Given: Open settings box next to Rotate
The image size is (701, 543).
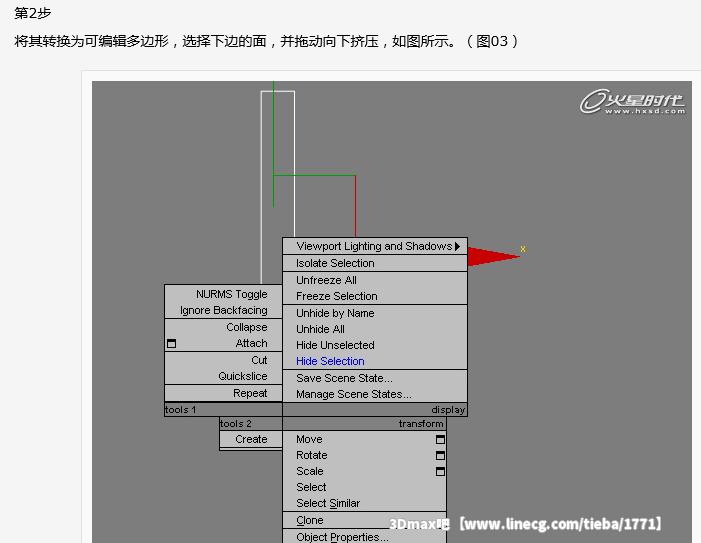Looking at the screenshot, I should pyautogui.click(x=440, y=455).
